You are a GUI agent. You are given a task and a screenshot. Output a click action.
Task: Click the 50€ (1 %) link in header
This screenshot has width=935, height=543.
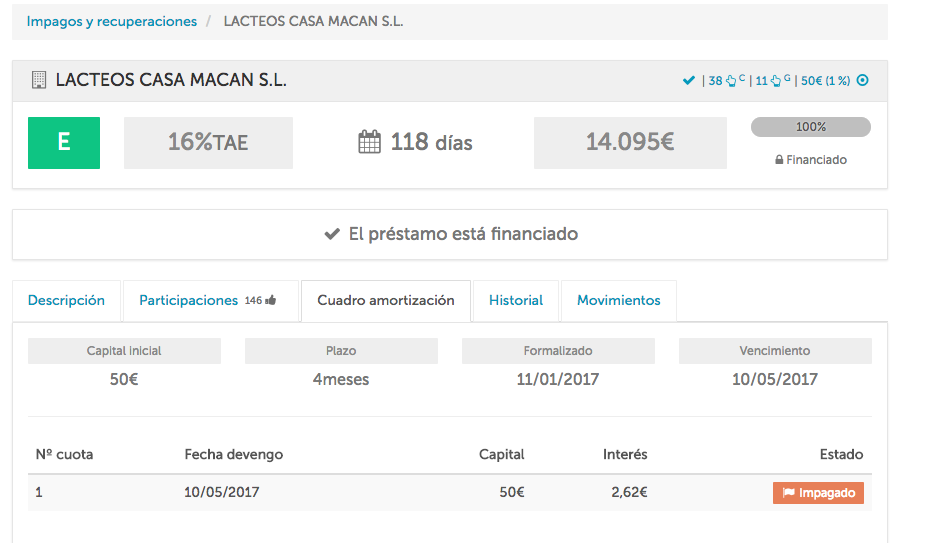pyautogui.click(x=825, y=81)
